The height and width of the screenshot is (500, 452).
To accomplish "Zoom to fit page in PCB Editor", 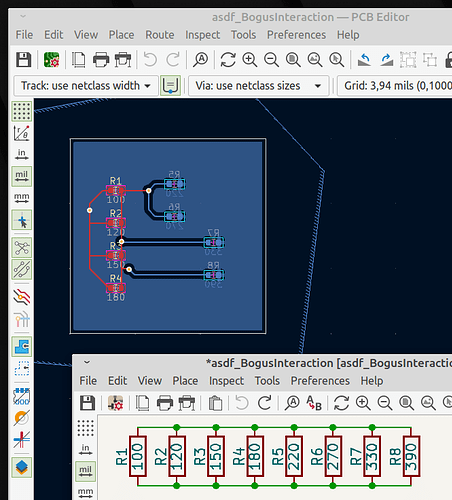I will (293, 60).
